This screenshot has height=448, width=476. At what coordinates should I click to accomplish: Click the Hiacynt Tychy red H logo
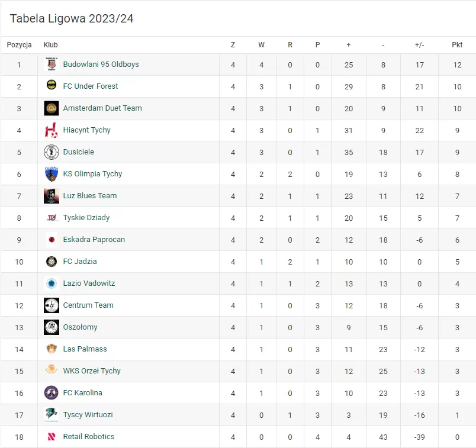(52, 130)
